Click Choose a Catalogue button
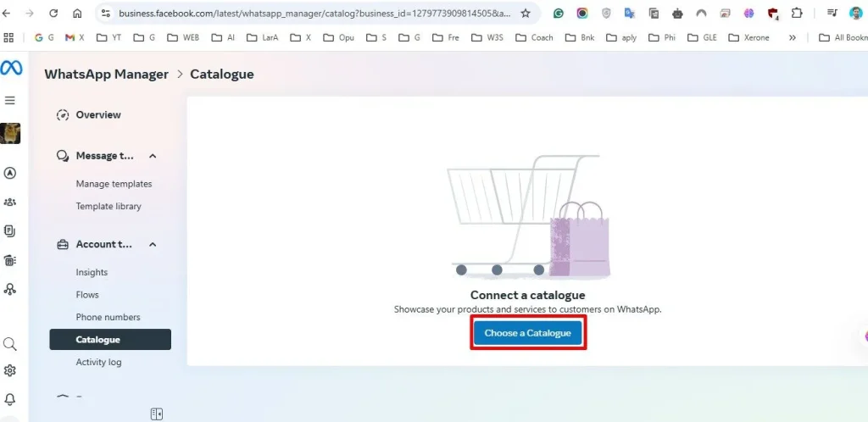The image size is (868, 422). [527, 333]
